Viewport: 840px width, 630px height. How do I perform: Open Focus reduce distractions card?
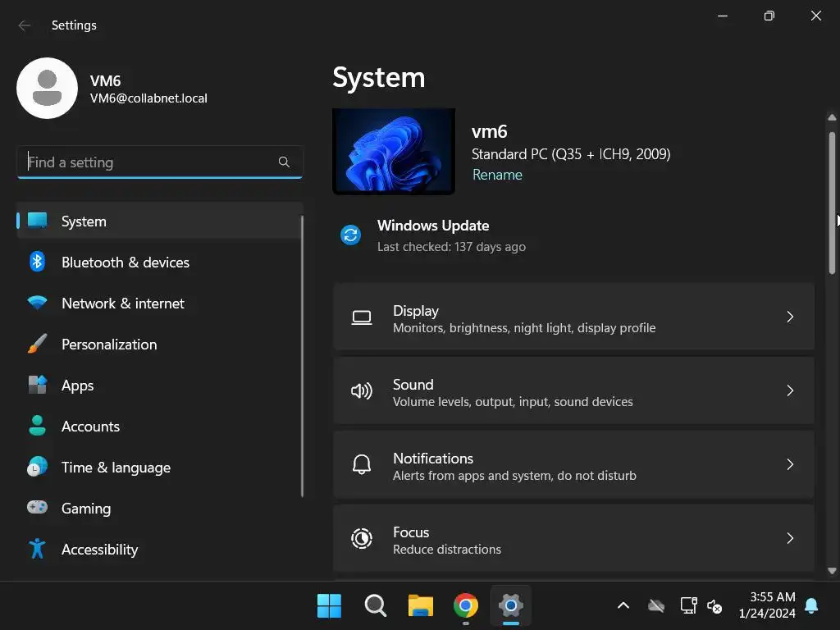(x=573, y=538)
